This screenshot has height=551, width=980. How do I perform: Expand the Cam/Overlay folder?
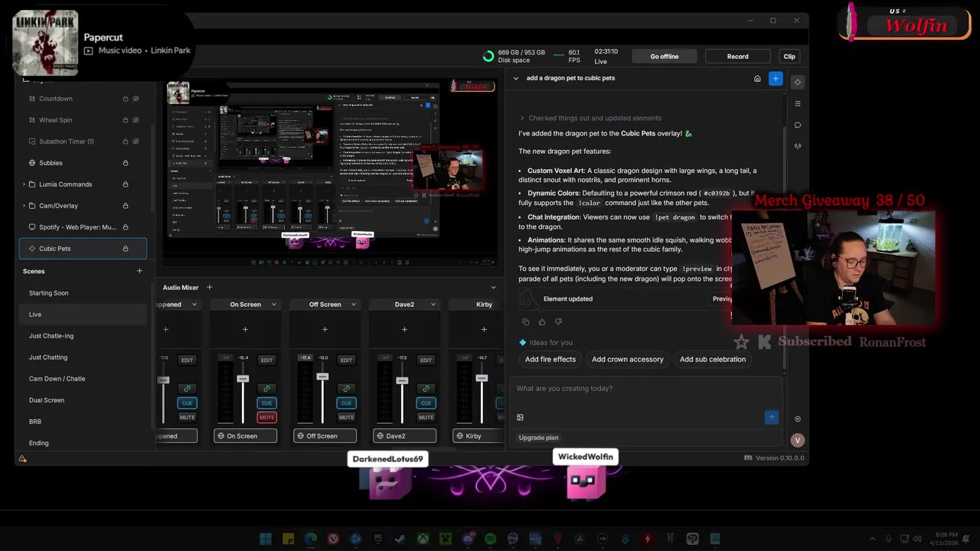coord(24,206)
